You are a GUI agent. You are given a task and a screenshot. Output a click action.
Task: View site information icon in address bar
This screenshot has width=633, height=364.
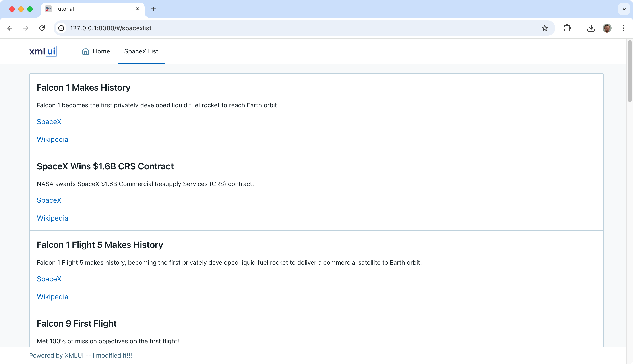(x=61, y=28)
